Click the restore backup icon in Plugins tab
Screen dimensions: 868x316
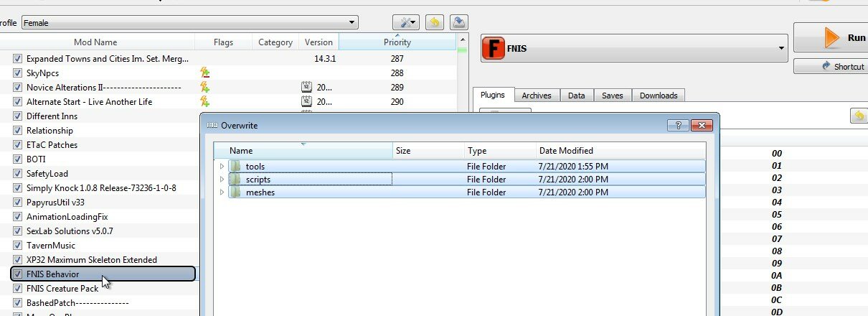[858, 116]
